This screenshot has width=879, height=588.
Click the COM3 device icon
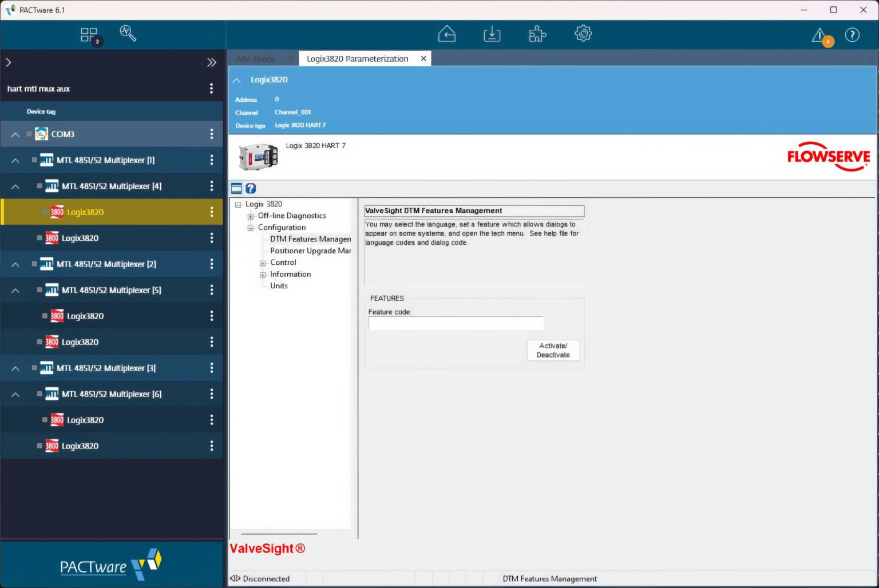[41, 134]
